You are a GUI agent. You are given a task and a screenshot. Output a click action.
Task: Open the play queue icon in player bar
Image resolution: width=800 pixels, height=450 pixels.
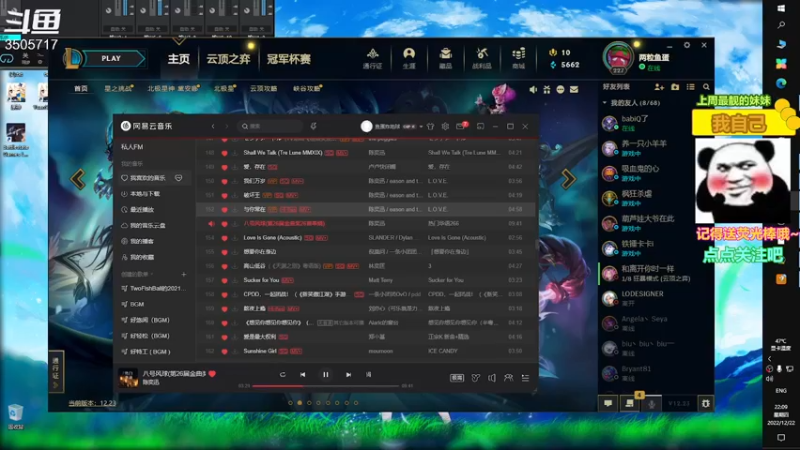coord(525,378)
